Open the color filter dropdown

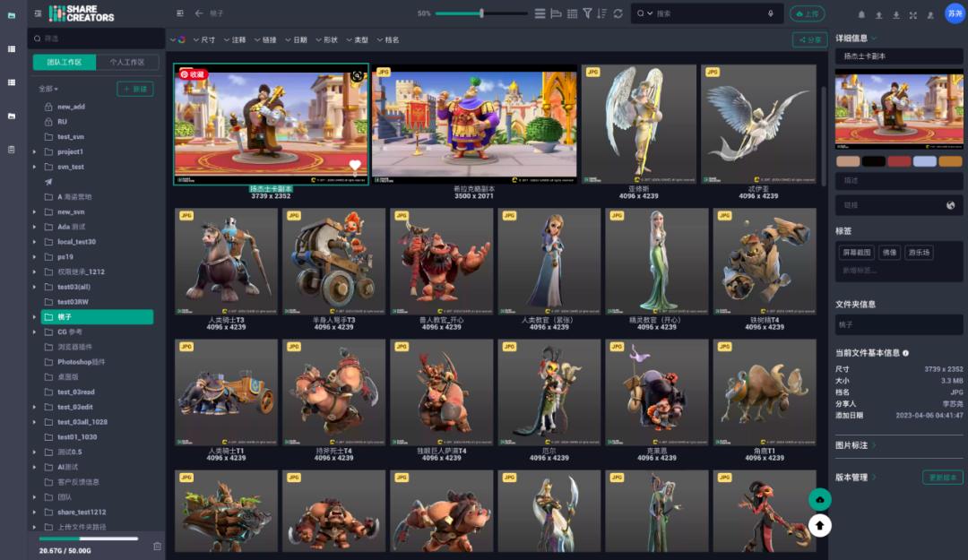point(177,39)
